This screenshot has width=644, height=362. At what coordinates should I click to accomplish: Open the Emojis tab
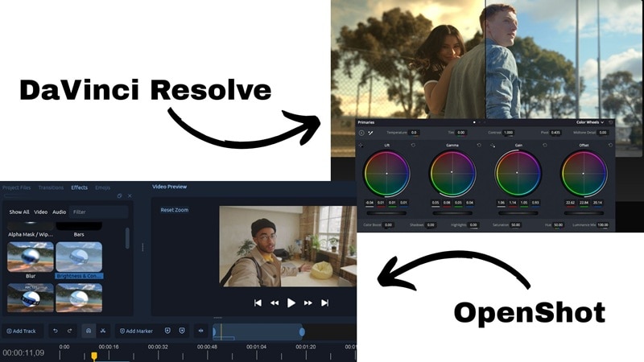pyautogui.click(x=103, y=187)
